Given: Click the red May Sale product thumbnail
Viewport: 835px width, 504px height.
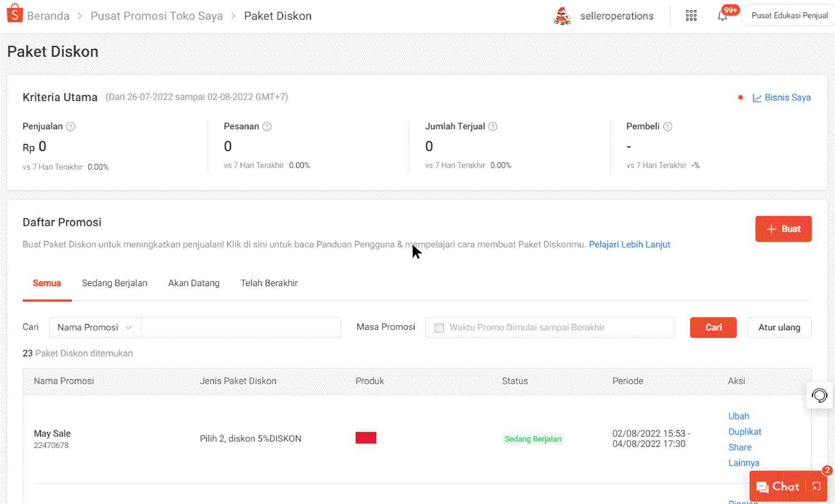Looking at the screenshot, I should 366,438.
